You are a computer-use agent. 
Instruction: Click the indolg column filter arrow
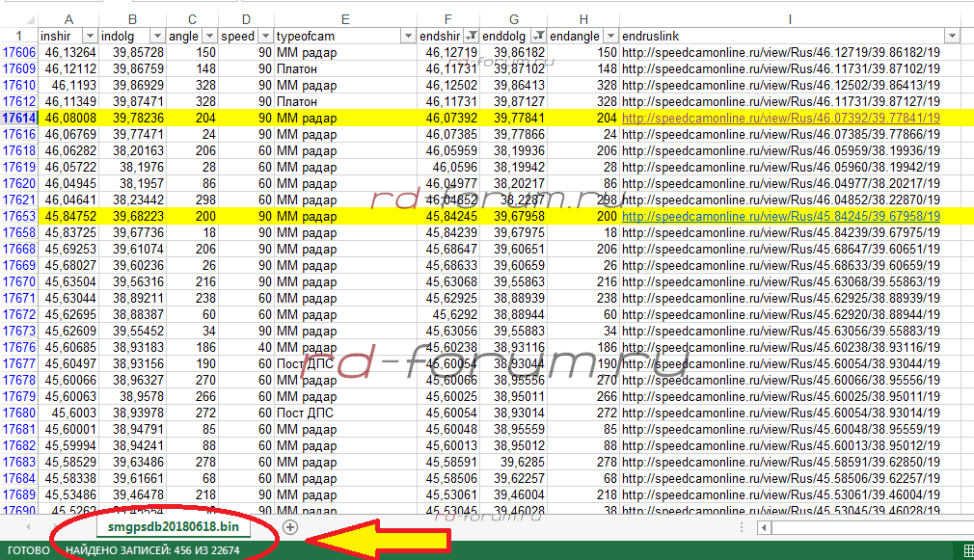[157, 36]
